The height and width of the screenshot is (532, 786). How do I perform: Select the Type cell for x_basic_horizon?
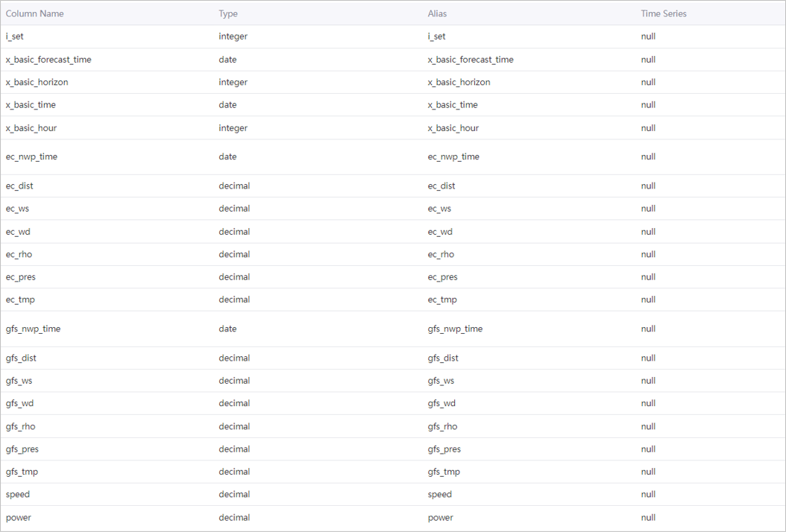233,82
